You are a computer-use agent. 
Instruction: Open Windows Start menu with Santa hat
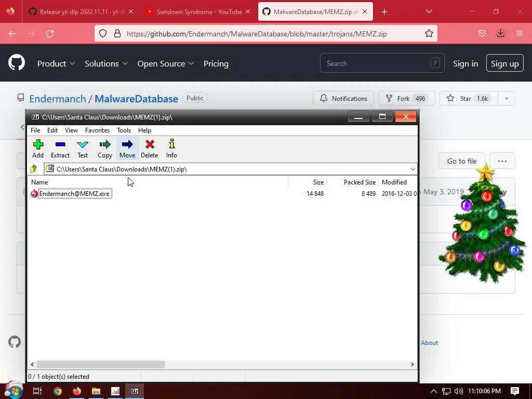point(14,390)
